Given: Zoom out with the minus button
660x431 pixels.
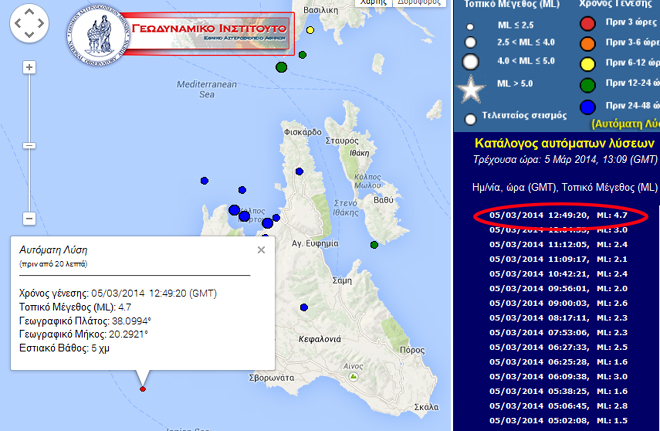Looking at the screenshot, I should (x=29, y=218).
